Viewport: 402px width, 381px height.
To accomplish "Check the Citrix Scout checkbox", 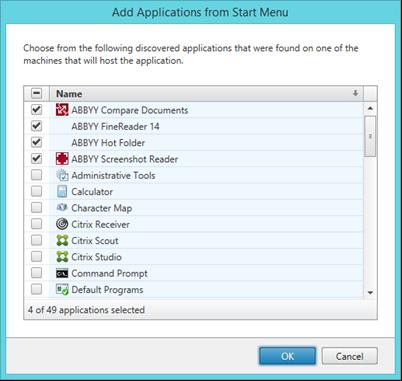I will 36,240.
